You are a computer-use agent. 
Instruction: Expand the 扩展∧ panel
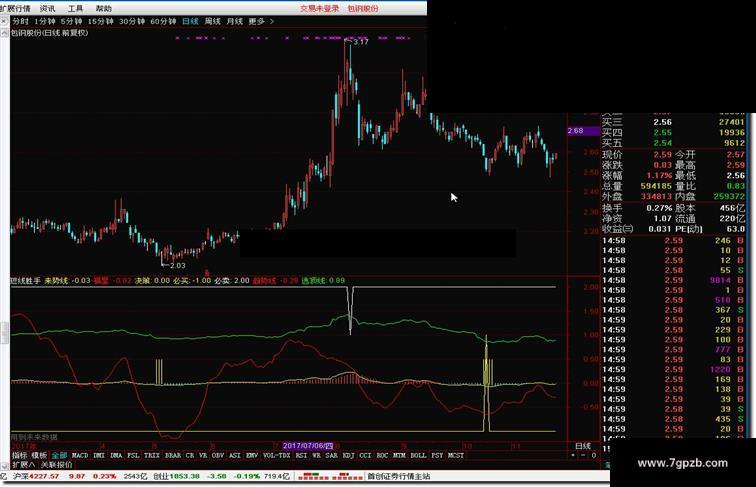[x=23, y=465]
